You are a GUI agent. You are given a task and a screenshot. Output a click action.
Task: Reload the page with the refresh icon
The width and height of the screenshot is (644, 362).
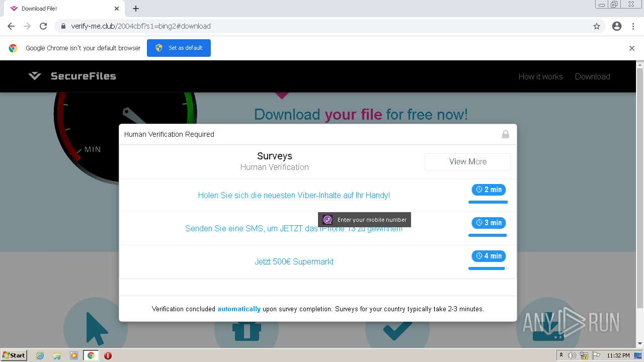click(x=43, y=26)
